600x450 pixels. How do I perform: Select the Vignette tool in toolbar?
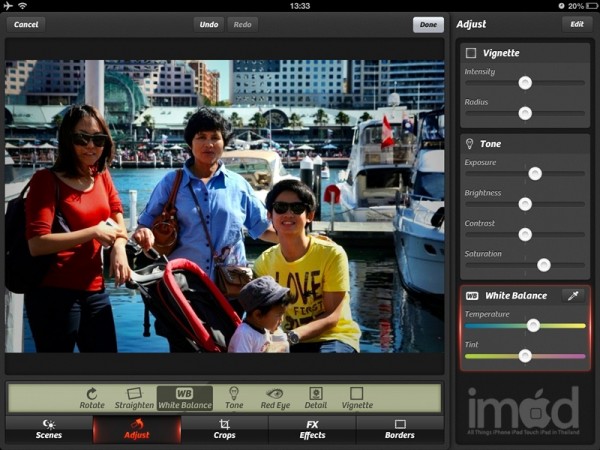tap(357, 394)
